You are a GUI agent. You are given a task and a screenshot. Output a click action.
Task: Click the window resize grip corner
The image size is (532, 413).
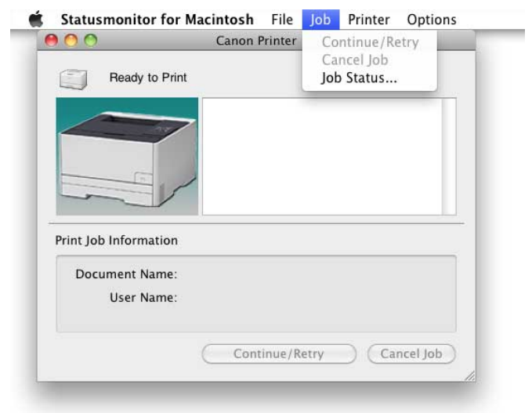470,376
